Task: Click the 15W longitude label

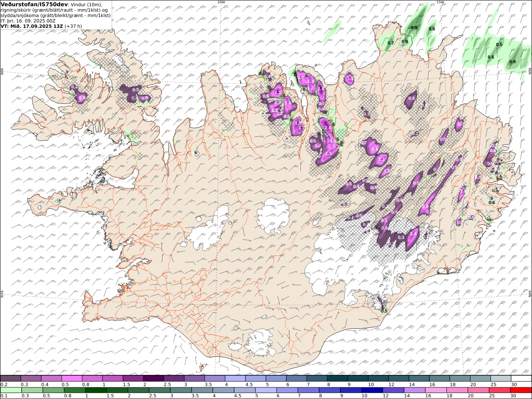Action: [x=440, y=2]
